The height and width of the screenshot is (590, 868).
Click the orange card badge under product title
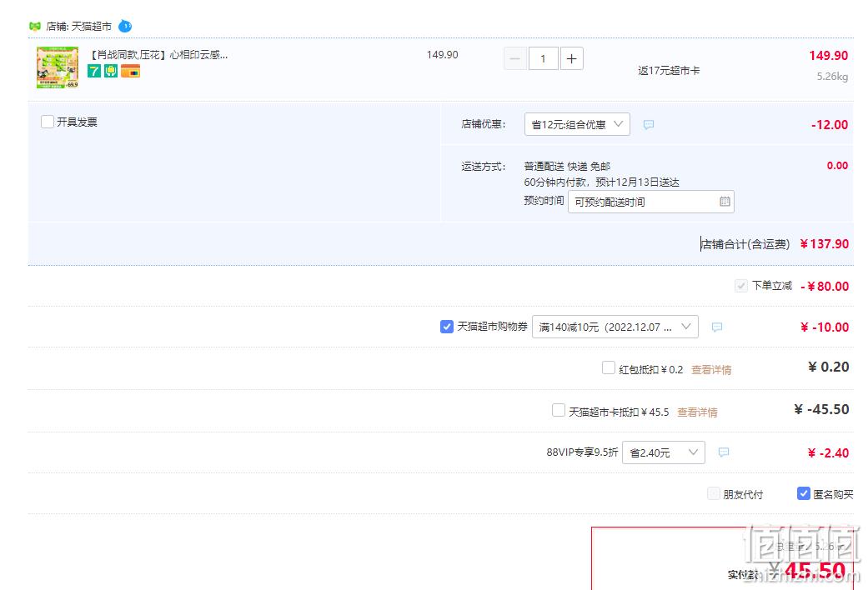131,71
